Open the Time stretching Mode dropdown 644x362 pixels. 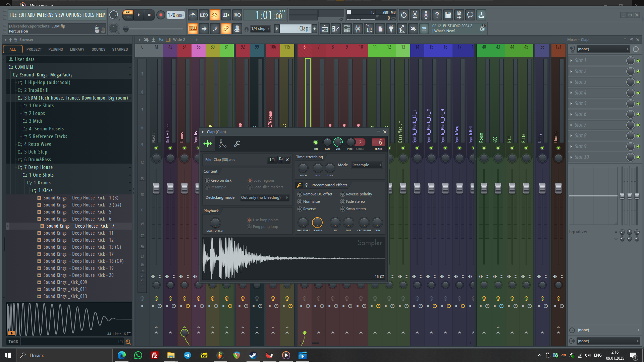point(367,165)
